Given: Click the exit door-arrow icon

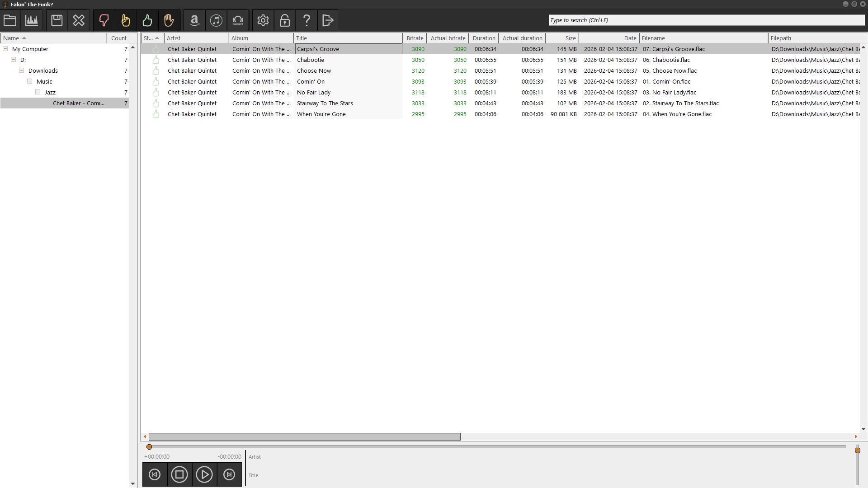Looking at the screenshot, I should pyautogui.click(x=328, y=20).
